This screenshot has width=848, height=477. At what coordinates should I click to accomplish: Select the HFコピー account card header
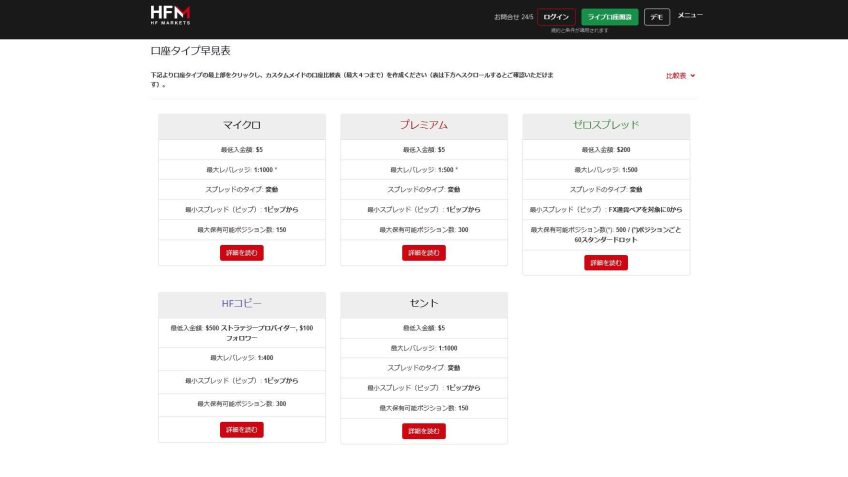tap(242, 304)
